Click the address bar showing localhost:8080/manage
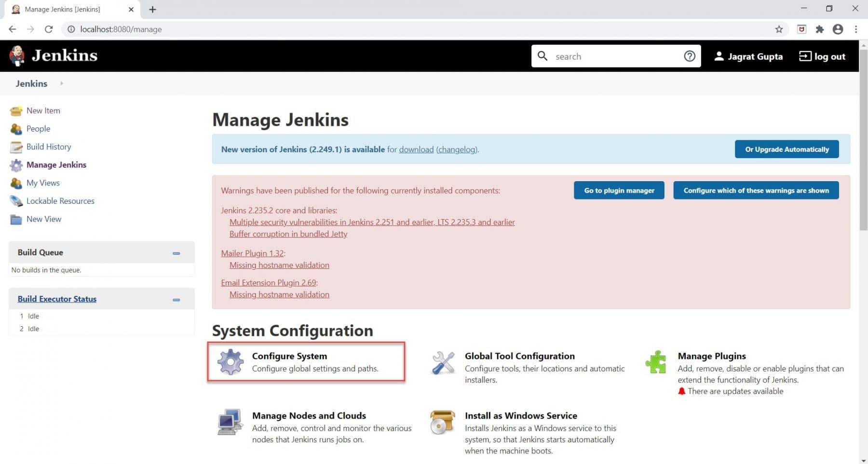 424,29
